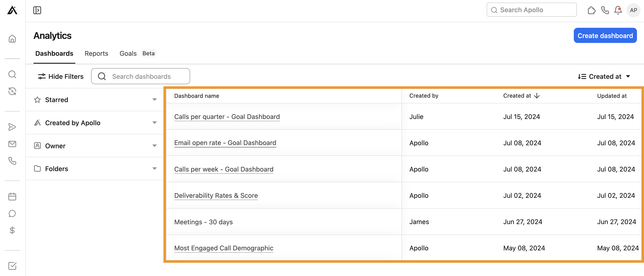The height and width of the screenshot is (276, 644).
Task: View notifications via the bell icon
Action: click(618, 10)
